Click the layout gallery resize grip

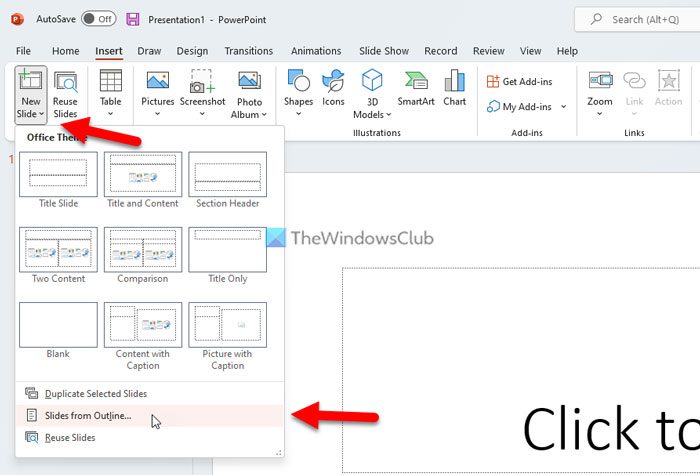click(279, 452)
